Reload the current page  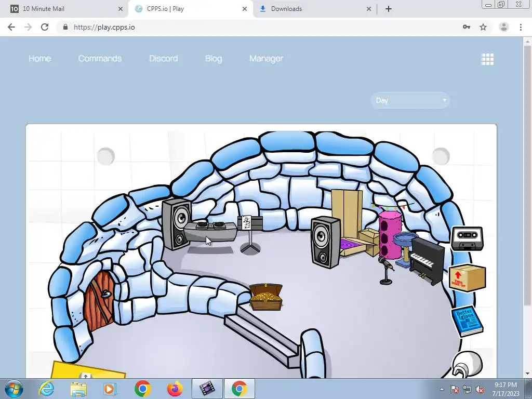point(45,27)
